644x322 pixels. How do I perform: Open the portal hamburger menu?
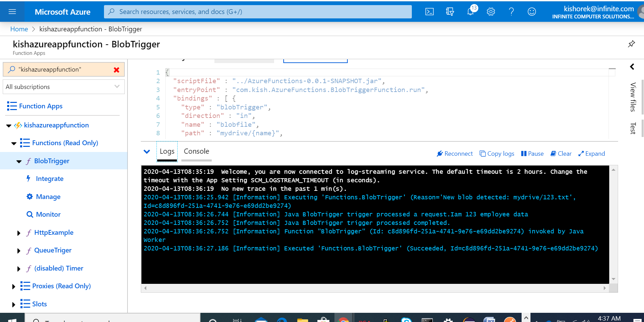pos(12,12)
